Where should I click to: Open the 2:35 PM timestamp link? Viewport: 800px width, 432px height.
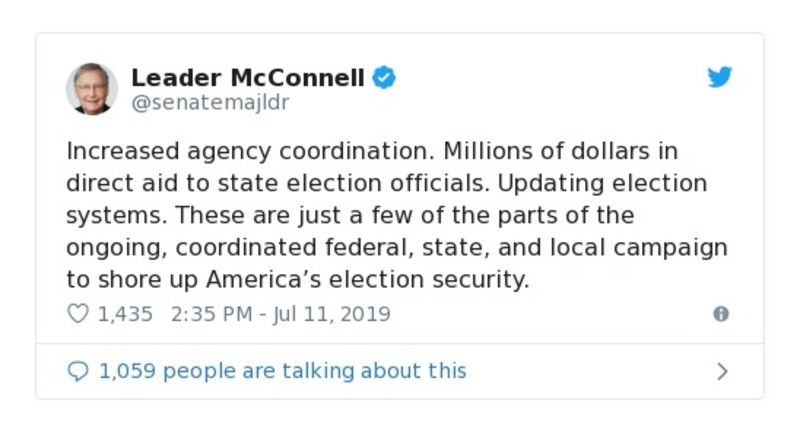pos(211,314)
